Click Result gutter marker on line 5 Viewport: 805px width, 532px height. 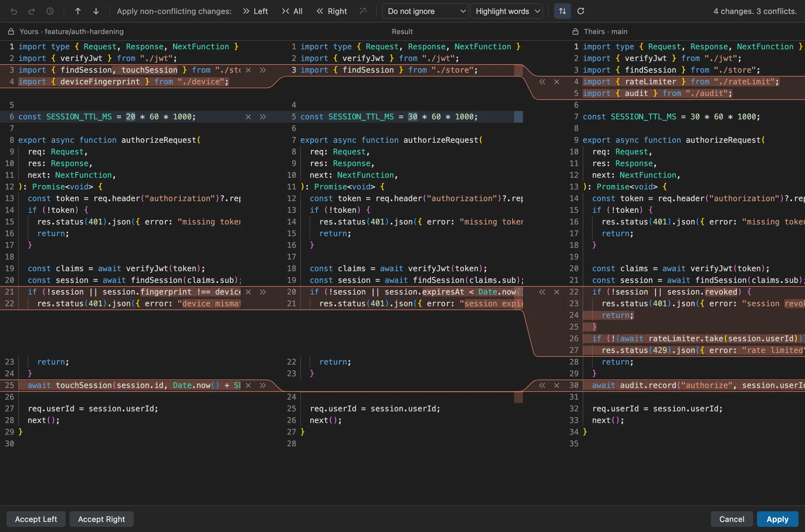click(518, 117)
